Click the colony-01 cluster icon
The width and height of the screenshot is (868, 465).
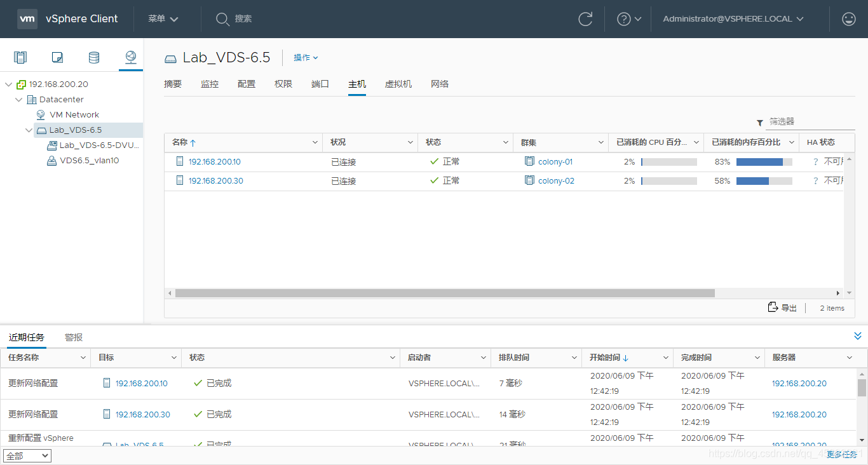click(x=529, y=161)
